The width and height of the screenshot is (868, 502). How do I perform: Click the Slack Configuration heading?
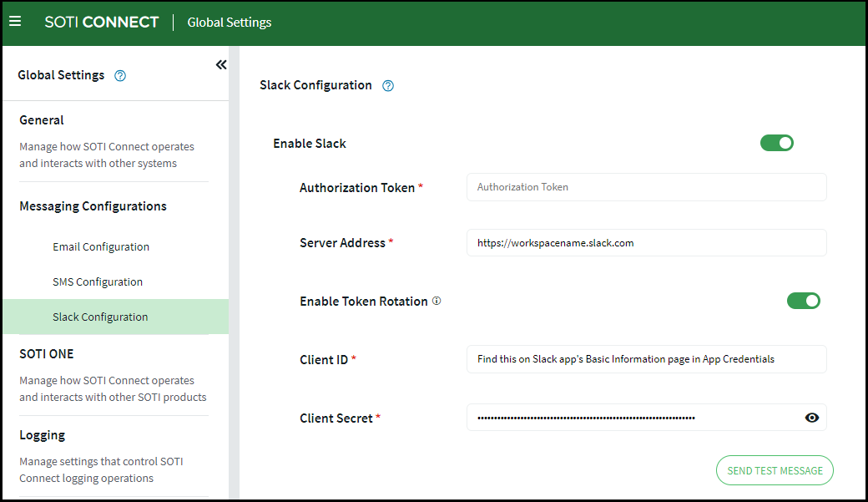(x=315, y=85)
